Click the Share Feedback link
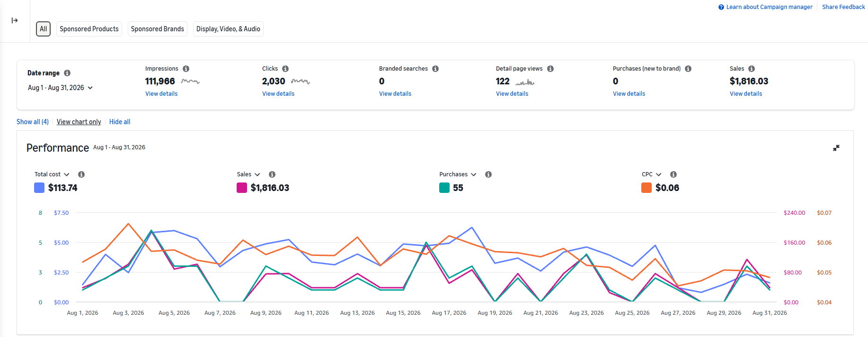868x337 pixels. coord(843,7)
